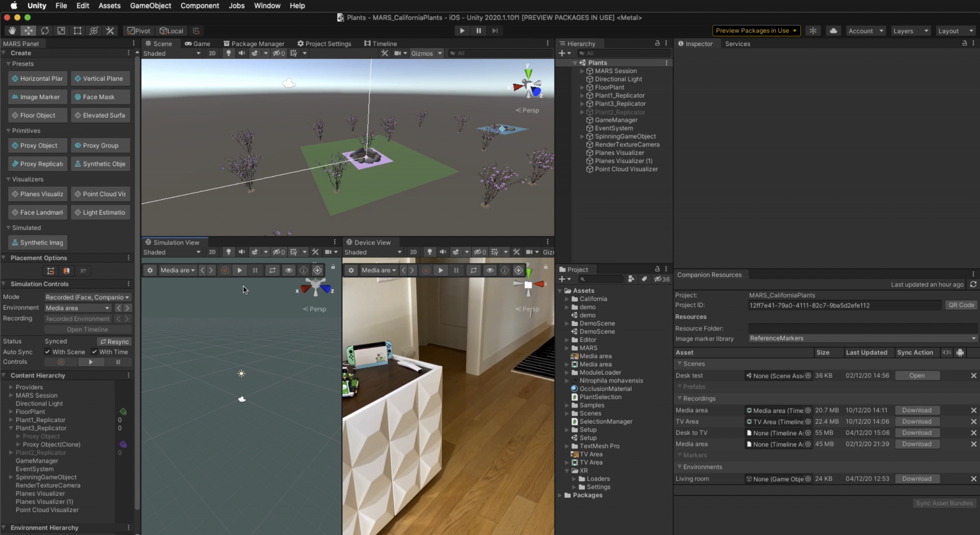Image resolution: width=980 pixels, height=535 pixels.
Task: Click the Android platform icon in Asset header
Action: tap(960, 353)
